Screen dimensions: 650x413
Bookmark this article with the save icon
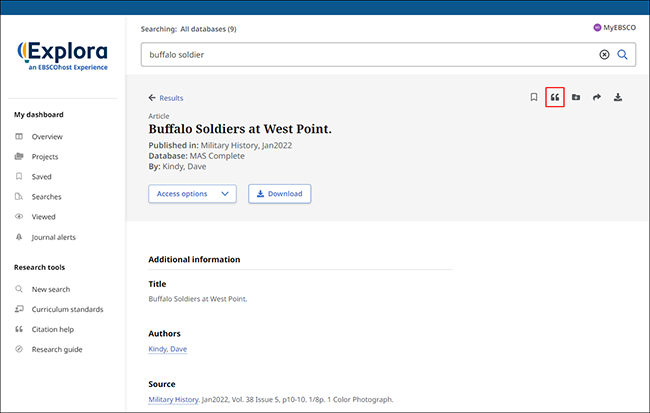pos(534,97)
